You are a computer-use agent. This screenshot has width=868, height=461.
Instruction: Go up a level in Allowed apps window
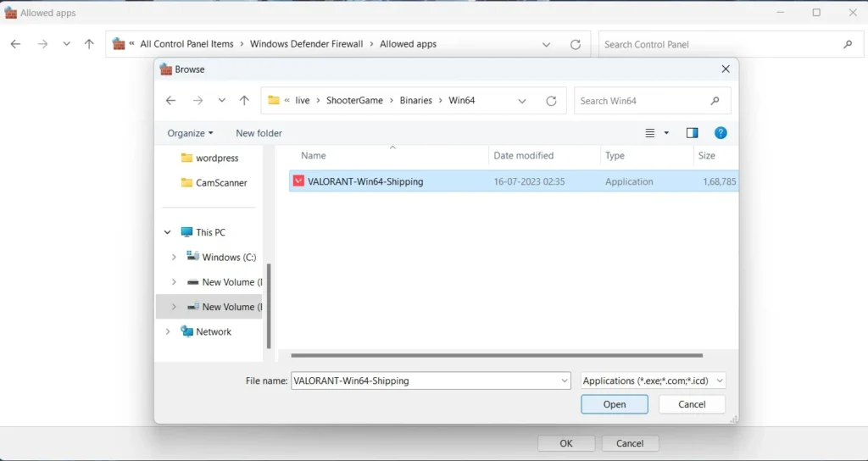pyautogui.click(x=89, y=44)
